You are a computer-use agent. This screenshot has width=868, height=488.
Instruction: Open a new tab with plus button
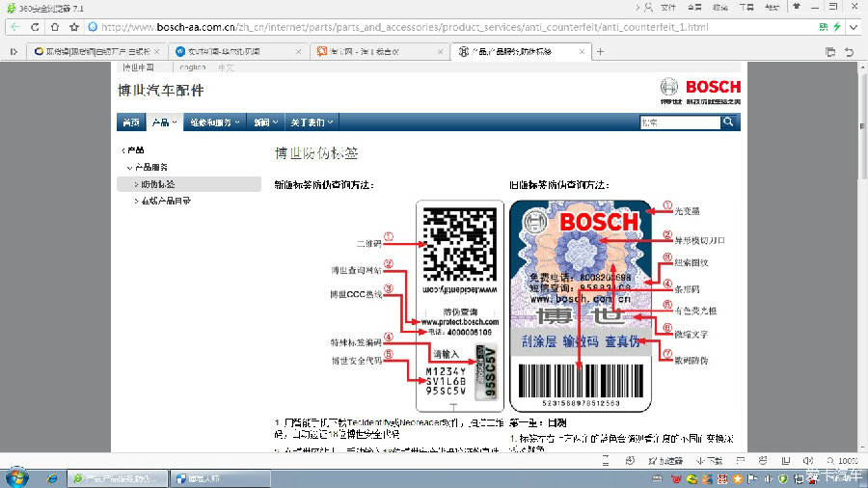pos(600,51)
